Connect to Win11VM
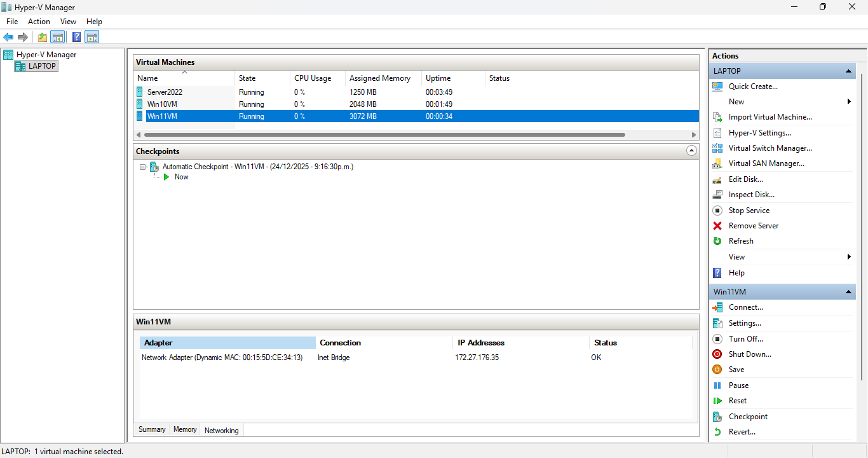868x458 pixels. click(x=745, y=307)
